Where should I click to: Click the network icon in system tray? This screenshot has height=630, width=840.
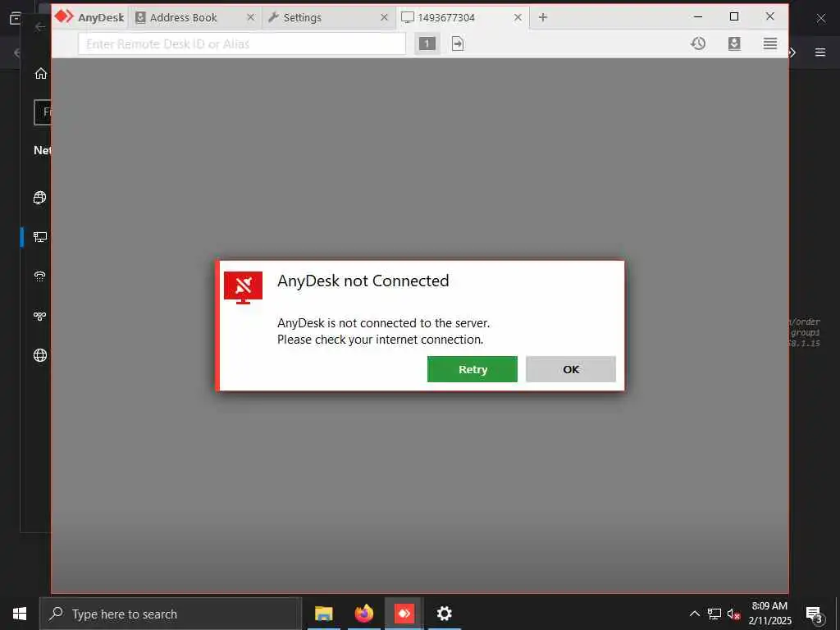point(714,614)
